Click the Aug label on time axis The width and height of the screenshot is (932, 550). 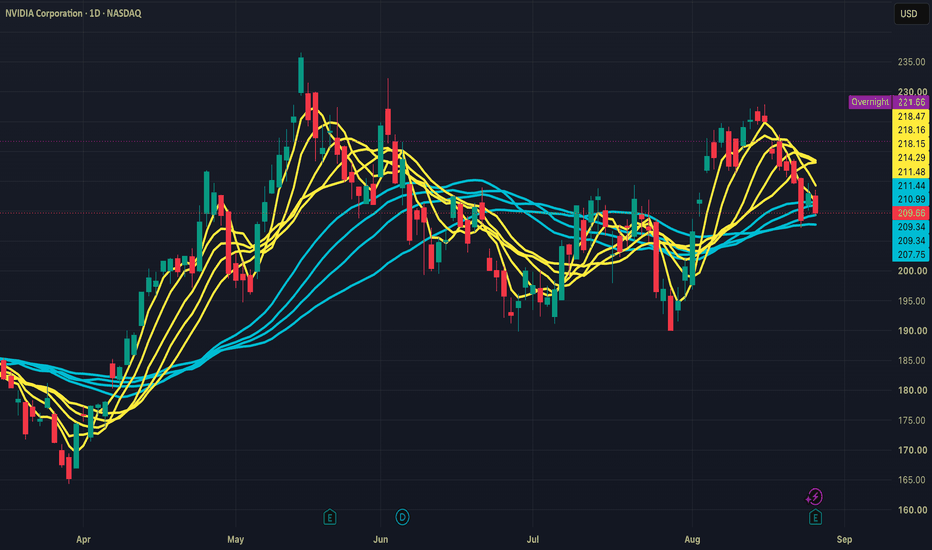point(692,539)
